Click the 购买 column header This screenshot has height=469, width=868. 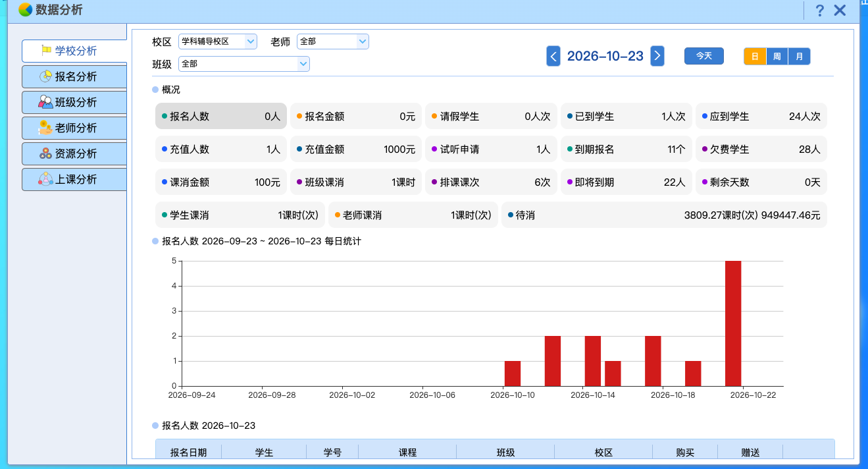685,453
